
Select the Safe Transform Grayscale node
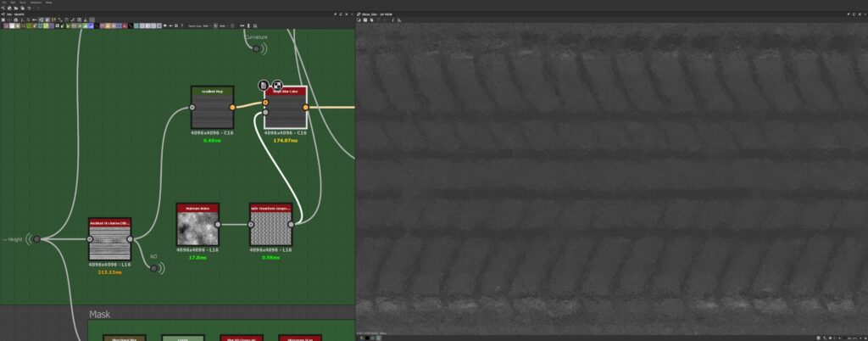click(x=270, y=224)
